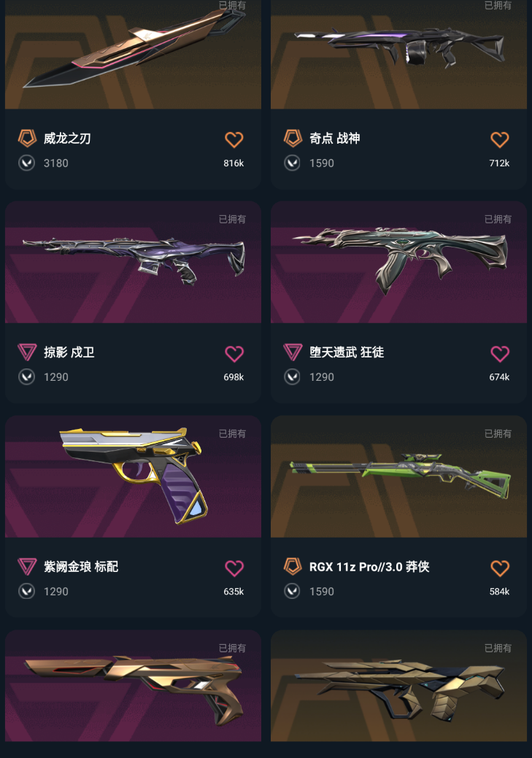This screenshot has height=758, width=532.
Task: Open the green RGX shotgun thumbnail
Action: (x=398, y=476)
